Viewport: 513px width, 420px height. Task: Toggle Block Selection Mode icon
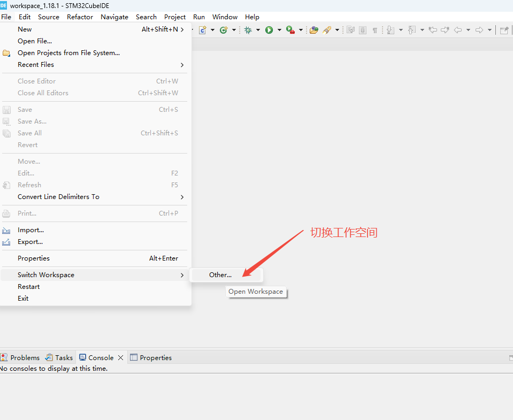363,30
